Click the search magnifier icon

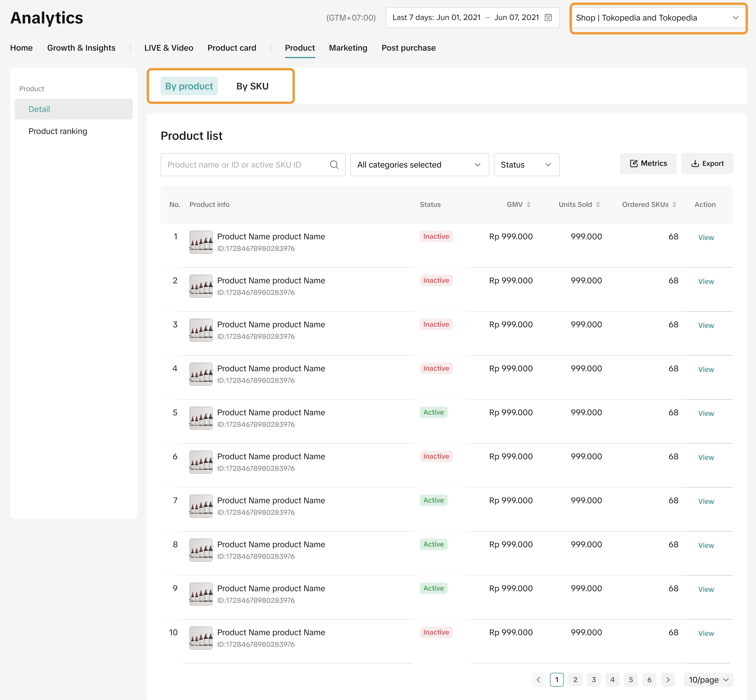pos(334,165)
